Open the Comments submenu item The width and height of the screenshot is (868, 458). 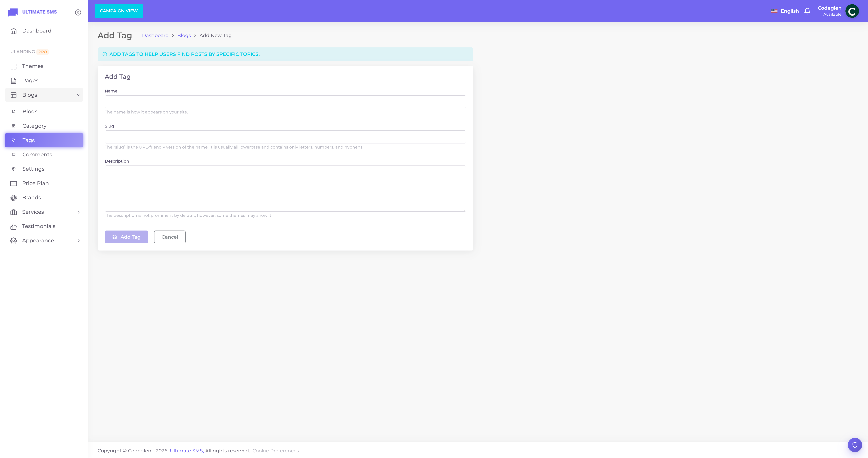44,155
